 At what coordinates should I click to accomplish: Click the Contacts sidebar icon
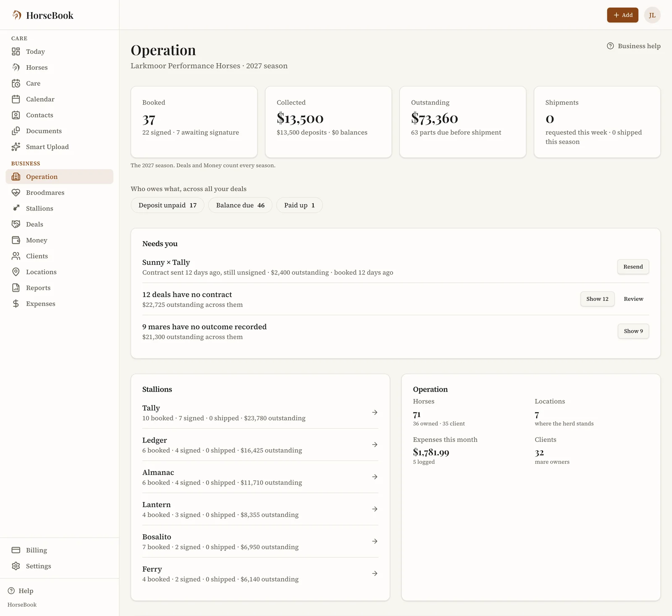point(16,115)
